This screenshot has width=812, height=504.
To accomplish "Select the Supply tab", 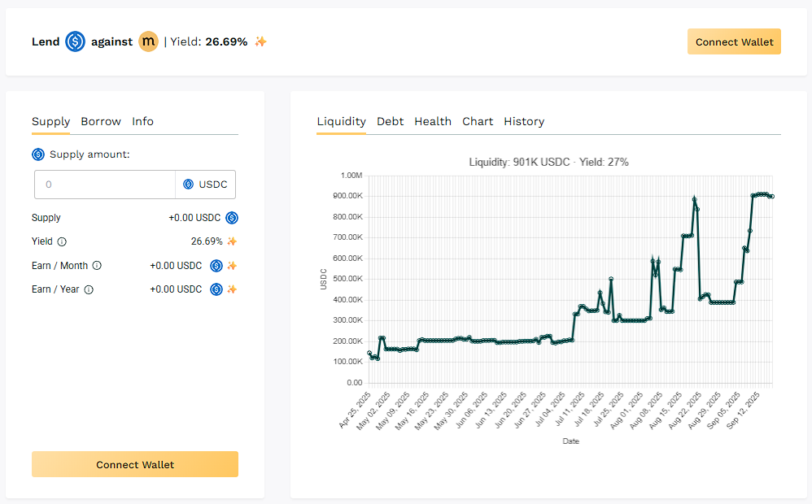I will (x=50, y=121).
